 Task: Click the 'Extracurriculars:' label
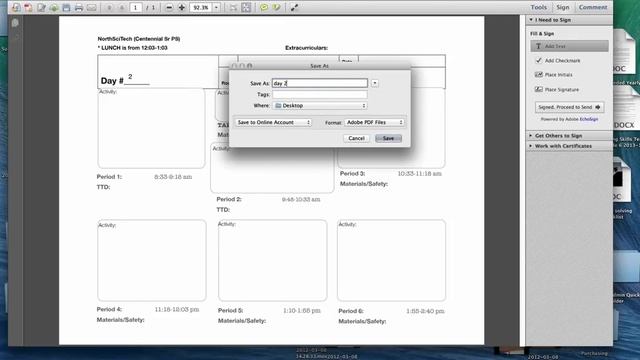click(307, 48)
